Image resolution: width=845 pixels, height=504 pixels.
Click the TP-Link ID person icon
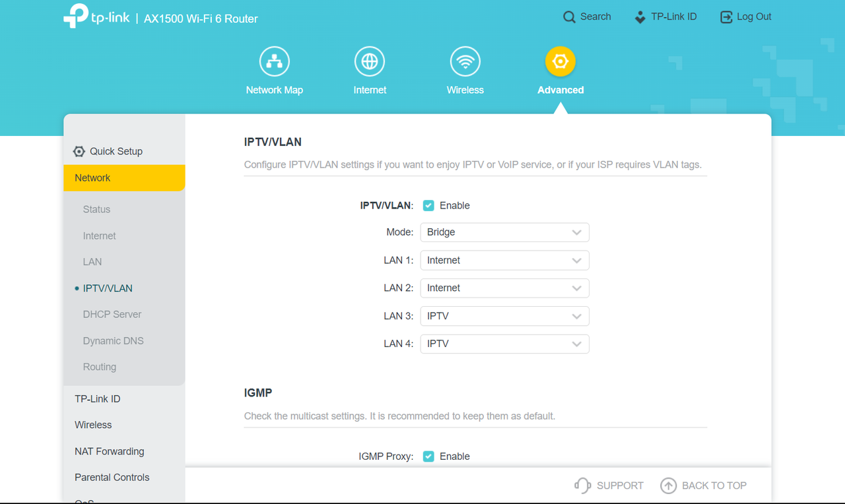(x=639, y=16)
